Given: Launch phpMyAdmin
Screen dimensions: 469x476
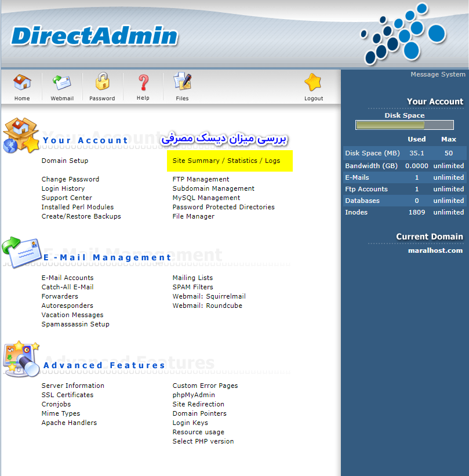Looking at the screenshot, I should click(194, 395).
